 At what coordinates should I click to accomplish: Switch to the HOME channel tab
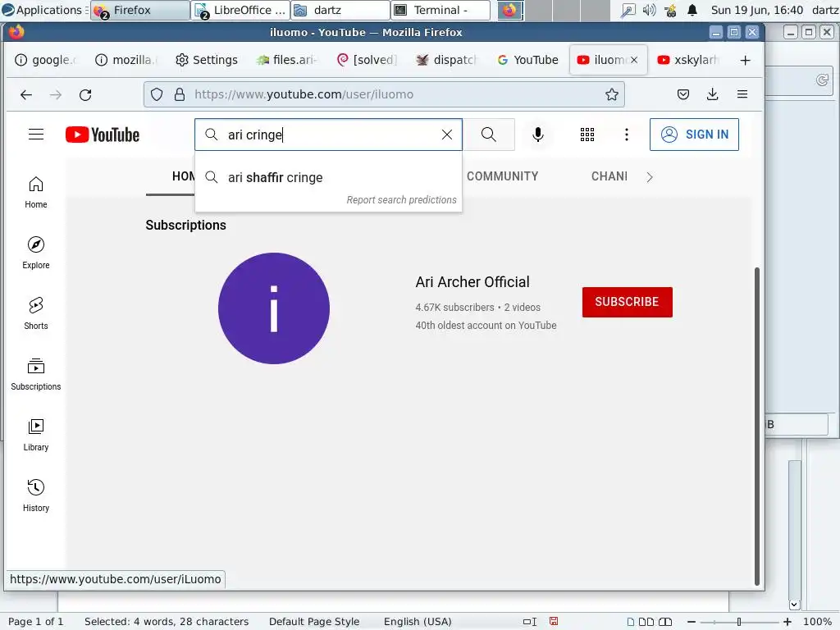tap(183, 176)
